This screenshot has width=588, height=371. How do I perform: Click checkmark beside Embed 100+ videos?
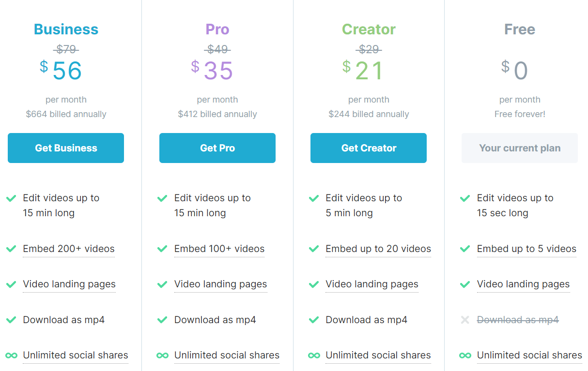click(162, 249)
